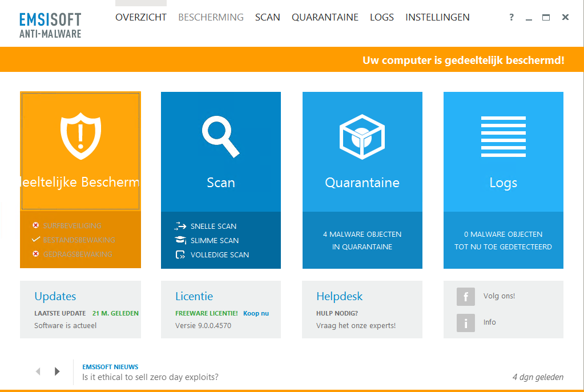Click the magnifying glass Scan icon
This screenshot has width=584, height=392.
220,136
